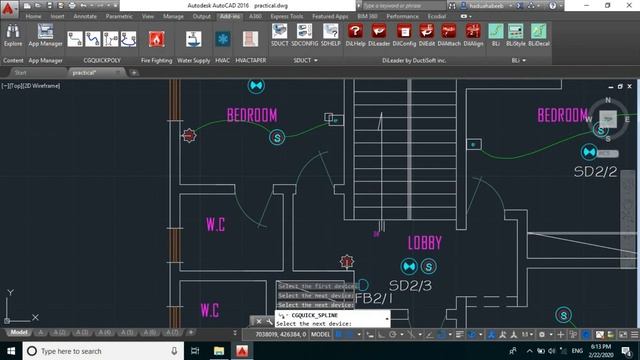Screen dimensions: 640x360
Task: Click the search keyword input field
Action: click(x=404, y=6)
